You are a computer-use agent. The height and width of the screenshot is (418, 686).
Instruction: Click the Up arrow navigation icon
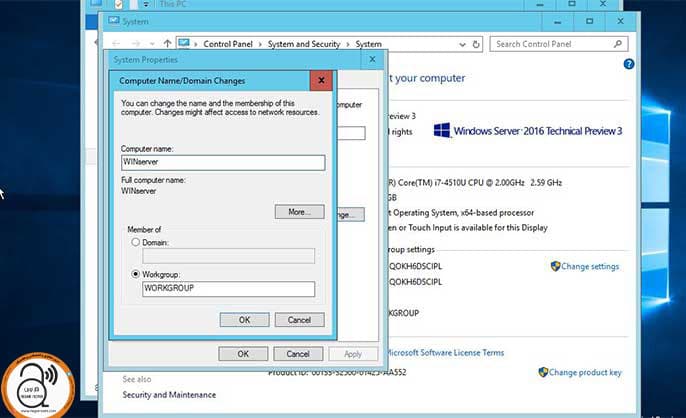click(x=167, y=43)
